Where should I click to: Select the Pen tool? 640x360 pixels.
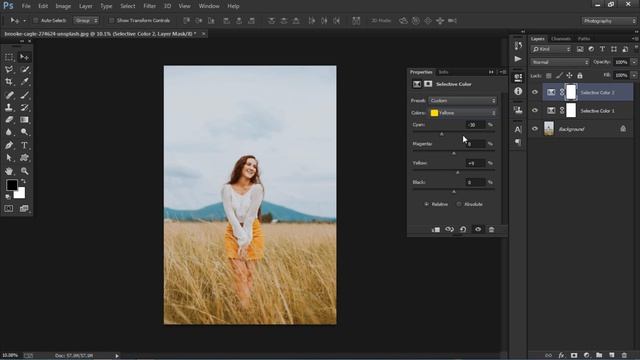coord(9,145)
